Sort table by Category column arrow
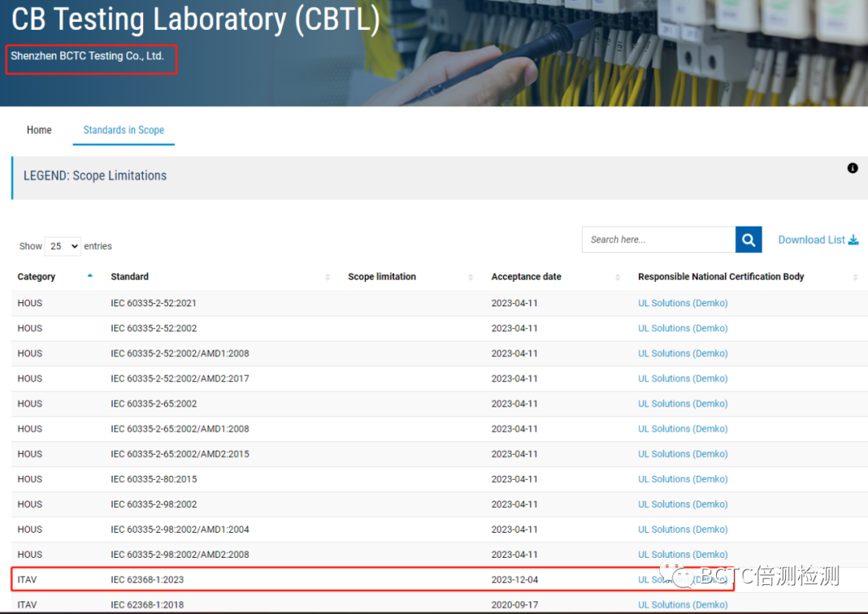868x614 pixels. 90,276
